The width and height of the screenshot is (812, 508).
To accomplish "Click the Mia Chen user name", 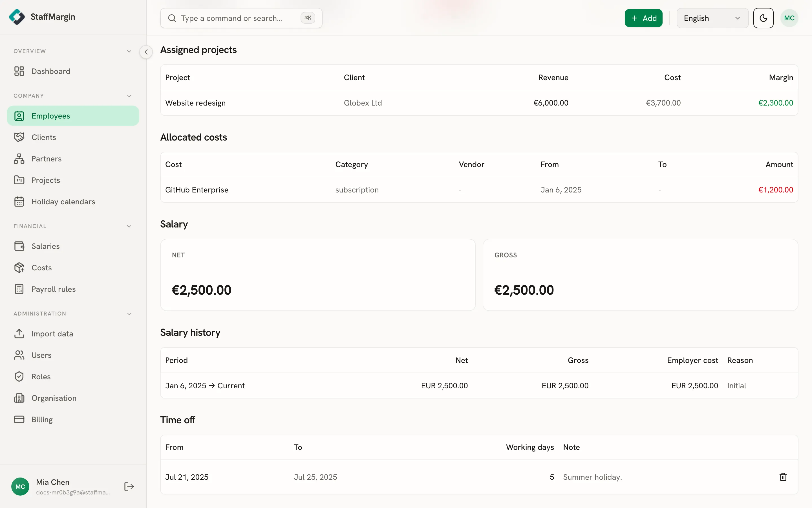I will point(53,482).
